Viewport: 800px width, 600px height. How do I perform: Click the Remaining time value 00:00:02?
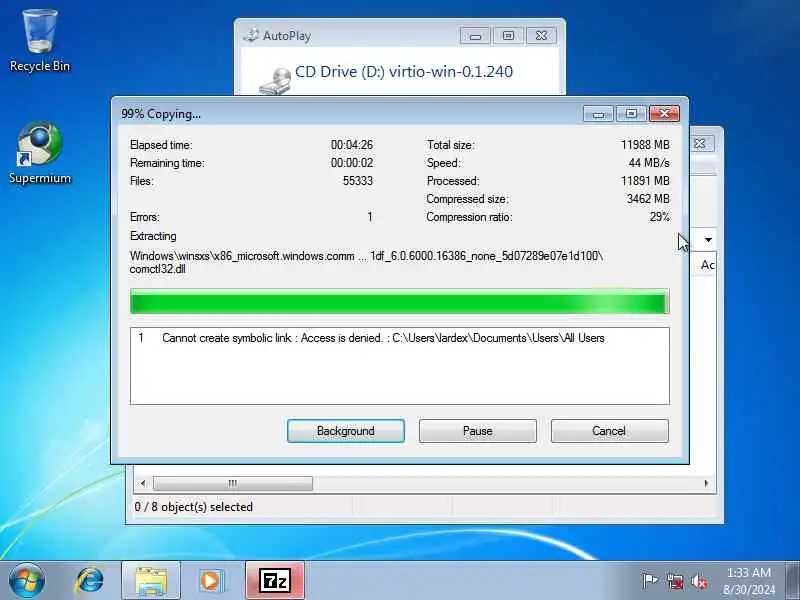[352, 163]
